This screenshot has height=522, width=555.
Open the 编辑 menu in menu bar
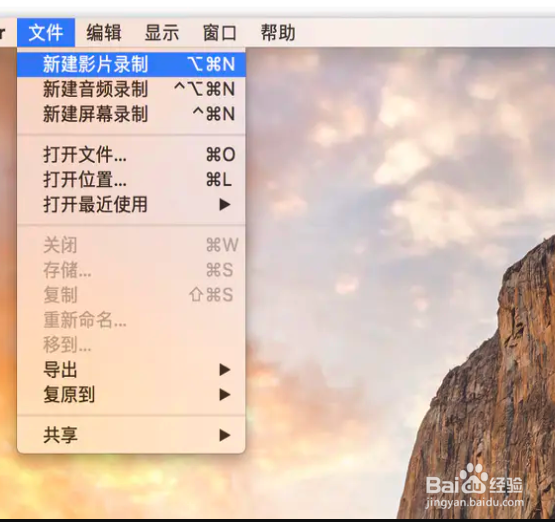104,33
